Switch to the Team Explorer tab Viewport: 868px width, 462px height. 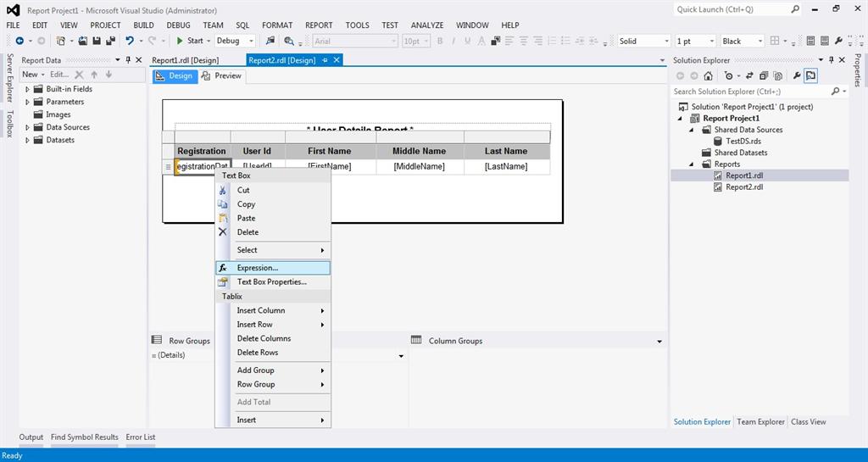pyautogui.click(x=760, y=421)
